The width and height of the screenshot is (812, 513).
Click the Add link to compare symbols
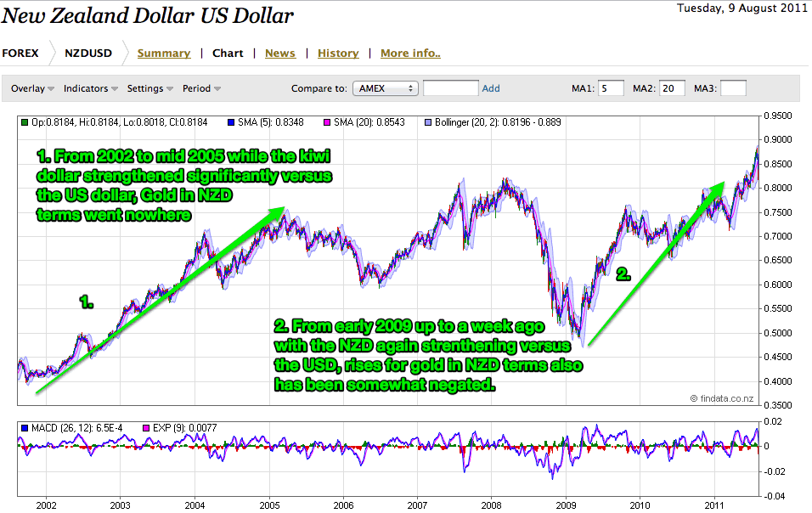(490, 87)
